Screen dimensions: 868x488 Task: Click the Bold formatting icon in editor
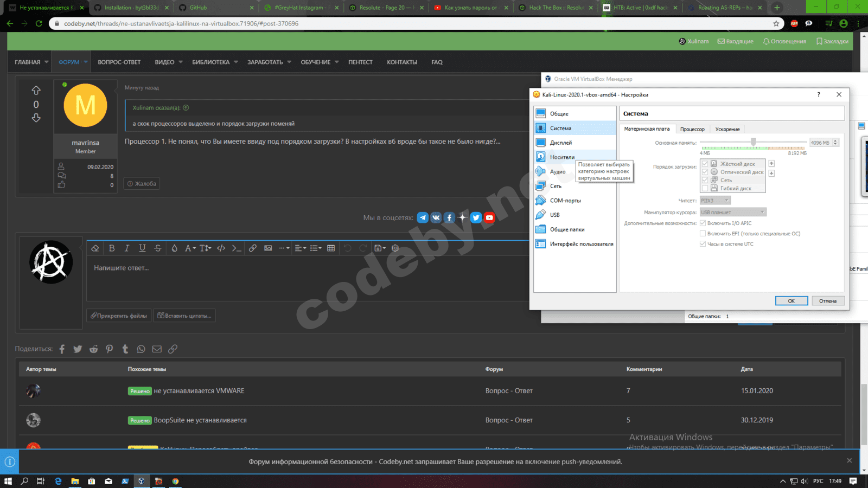coord(112,248)
